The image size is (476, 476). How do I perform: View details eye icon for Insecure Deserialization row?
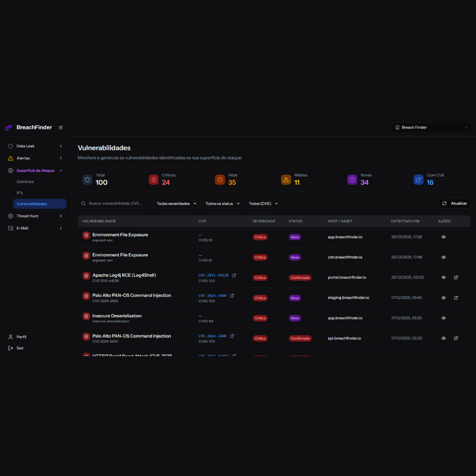(443, 318)
